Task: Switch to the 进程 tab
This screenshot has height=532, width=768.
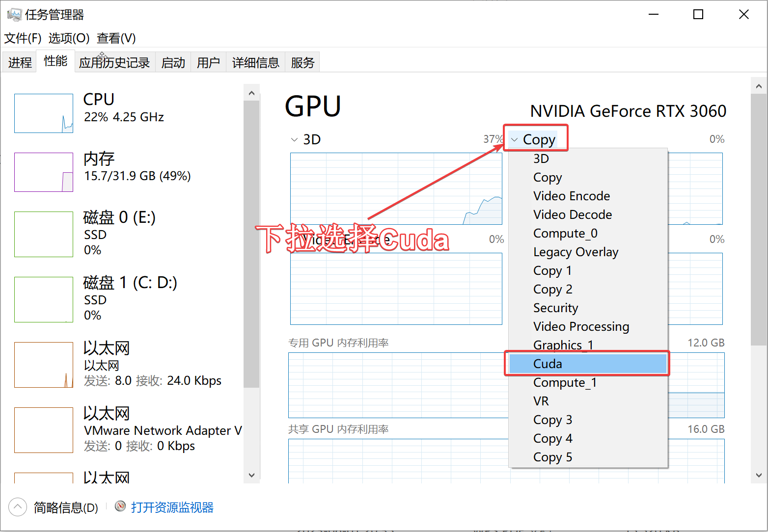Action: pyautogui.click(x=20, y=62)
